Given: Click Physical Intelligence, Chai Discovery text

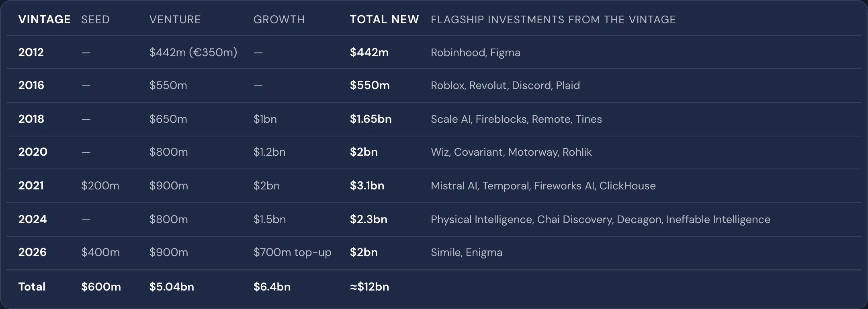Looking at the screenshot, I should coord(600,220).
